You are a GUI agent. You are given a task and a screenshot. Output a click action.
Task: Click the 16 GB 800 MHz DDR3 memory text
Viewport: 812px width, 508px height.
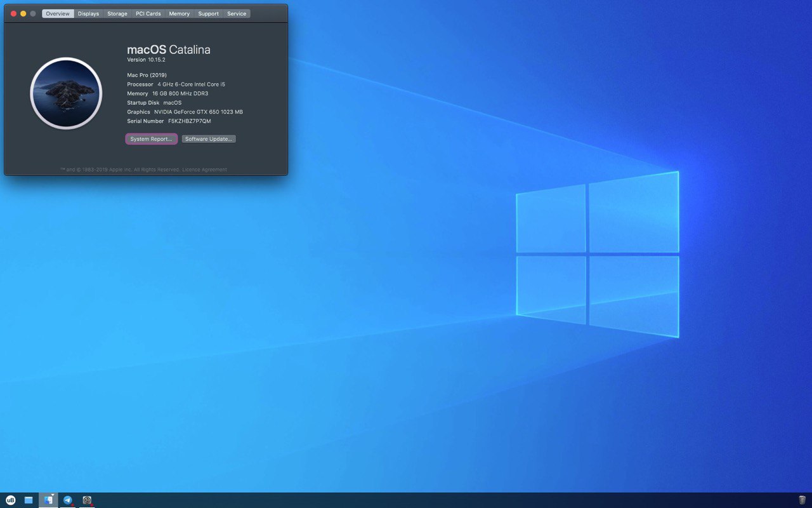click(180, 93)
